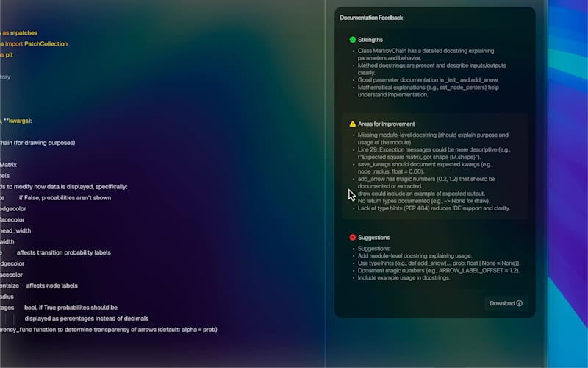Click 'Good parameter documentation in _init_' bullet
Image resolution: width=588 pixels, height=368 pixels.
tap(428, 80)
